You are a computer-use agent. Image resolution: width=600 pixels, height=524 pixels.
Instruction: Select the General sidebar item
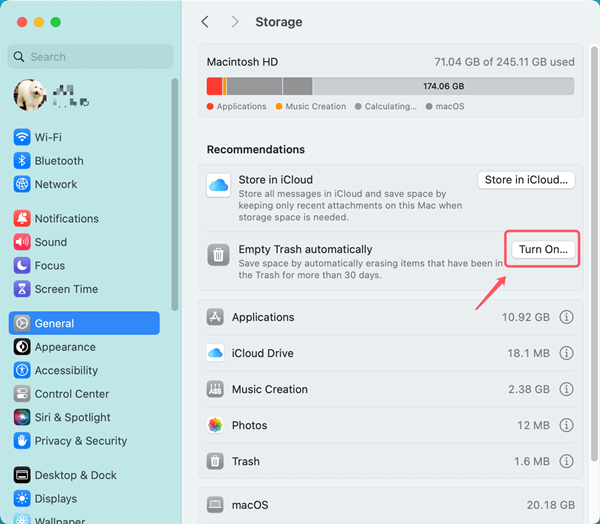click(84, 323)
